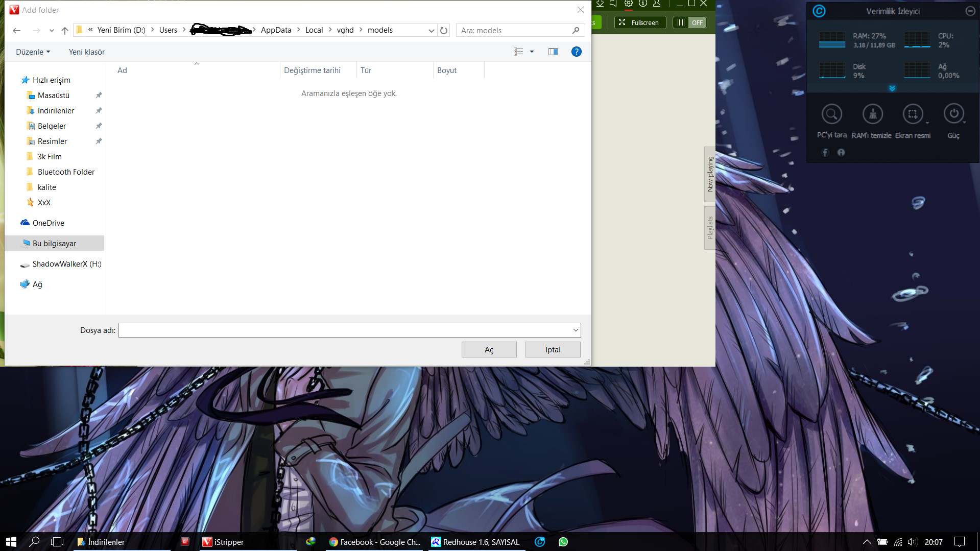Open WhatsApp from the taskbar

pyautogui.click(x=563, y=542)
